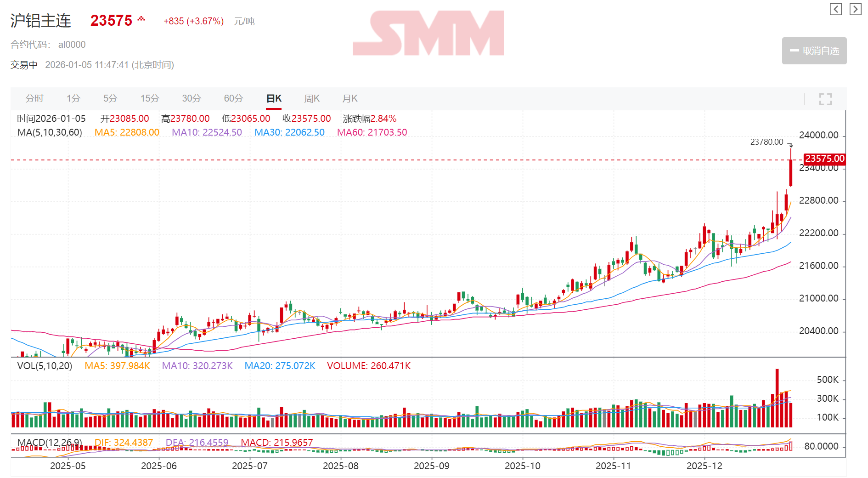Open the 15分 interval chart
Image resolution: width=868 pixels, height=478 pixels.
[150, 98]
